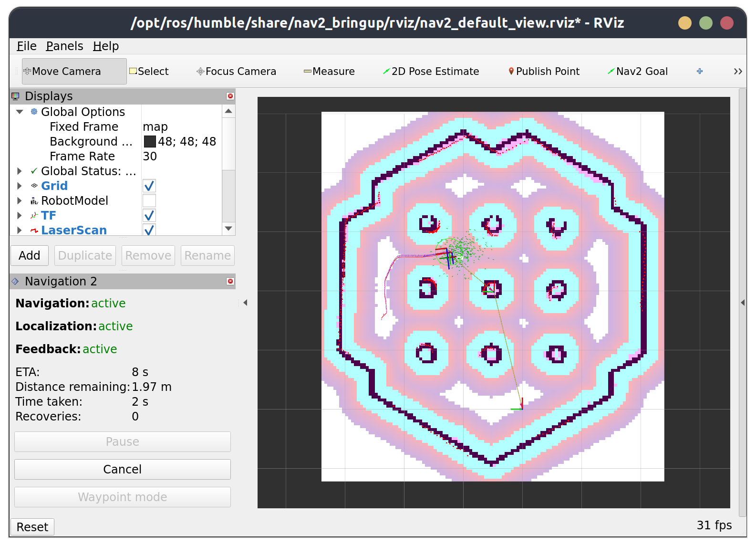Collapse the Global Options tree
Screen dimensions: 756x546
pos(20,112)
